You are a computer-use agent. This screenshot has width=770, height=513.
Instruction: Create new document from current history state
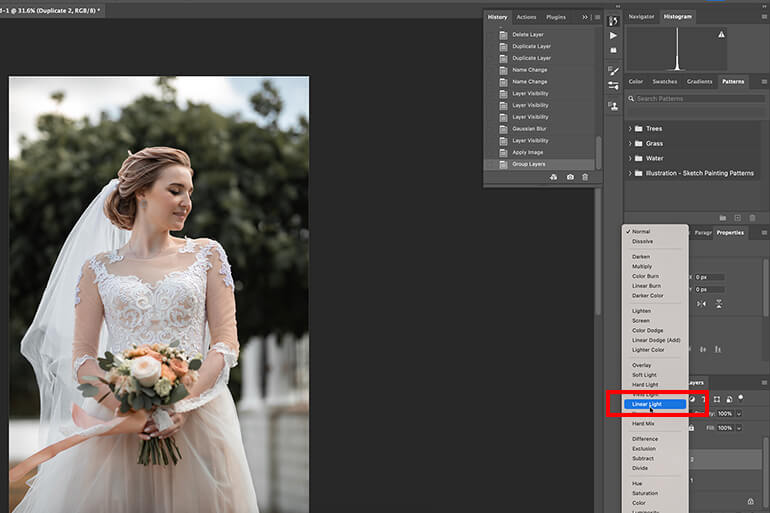click(x=553, y=177)
